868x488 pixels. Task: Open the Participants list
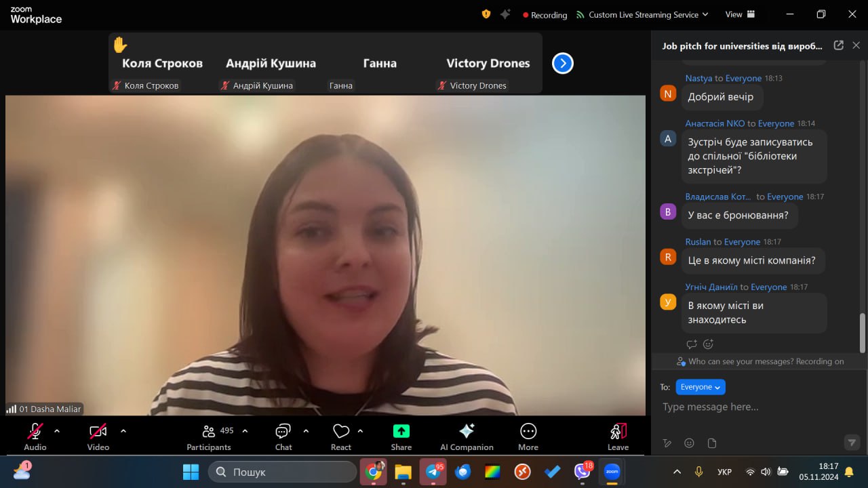tap(209, 436)
